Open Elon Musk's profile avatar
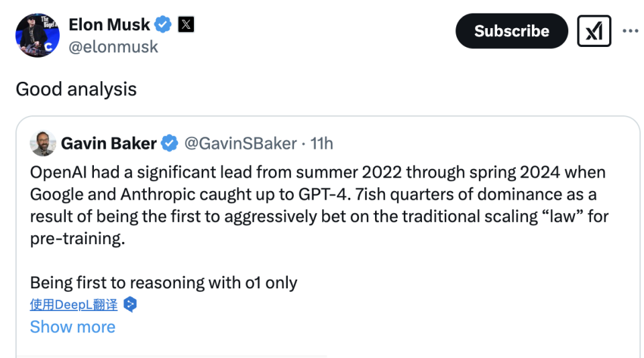 tap(38, 36)
